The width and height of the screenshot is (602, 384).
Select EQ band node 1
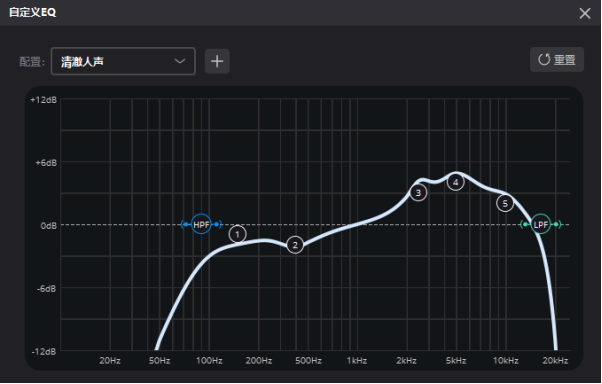tap(237, 234)
